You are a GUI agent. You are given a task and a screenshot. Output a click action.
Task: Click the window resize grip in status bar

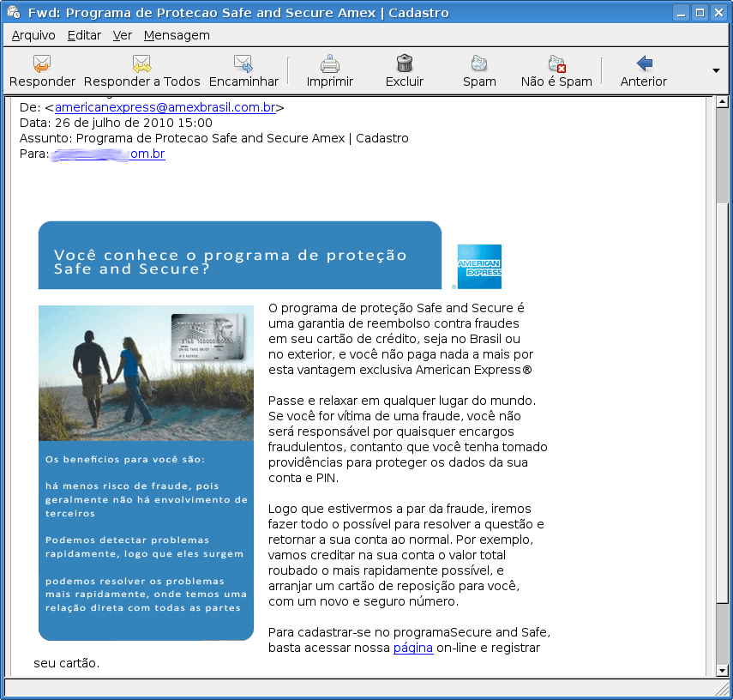[x=723, y=689]
